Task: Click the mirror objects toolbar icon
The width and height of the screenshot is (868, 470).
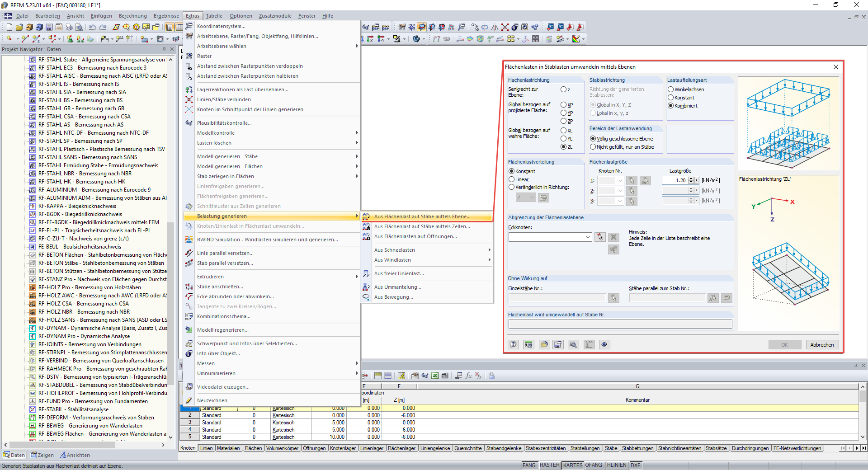Action: coord(495,27)
